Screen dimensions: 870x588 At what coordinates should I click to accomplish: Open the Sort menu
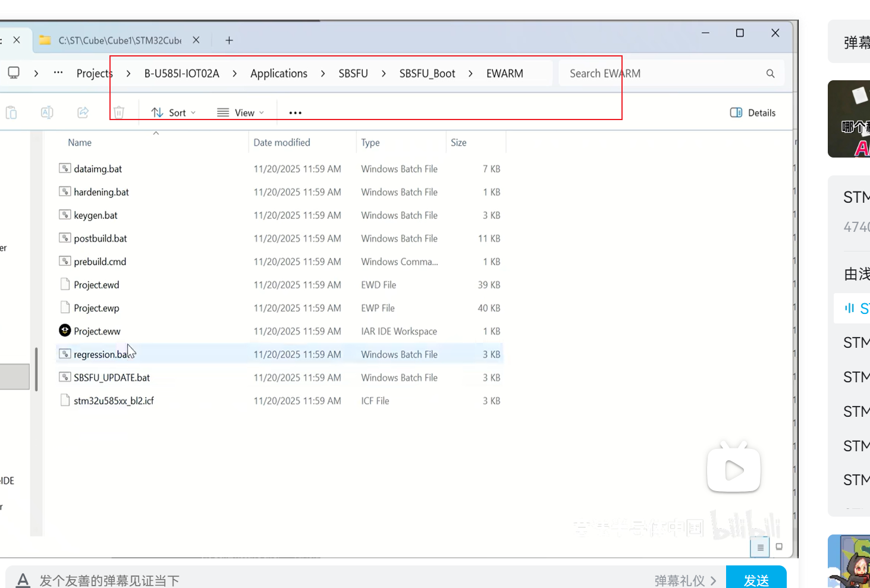pos(173,112)
